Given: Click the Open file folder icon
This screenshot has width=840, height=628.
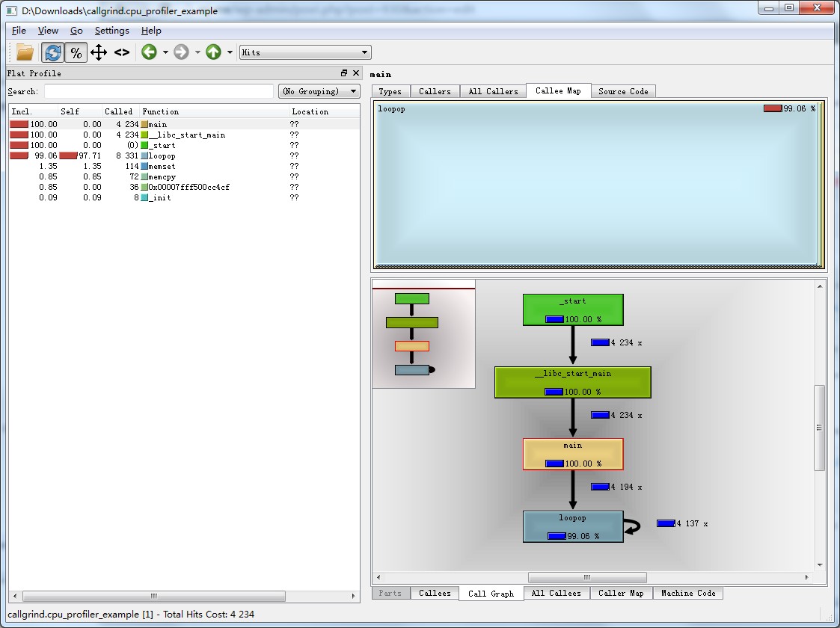Looking at the screenshot, I should [x=25, y=52].
